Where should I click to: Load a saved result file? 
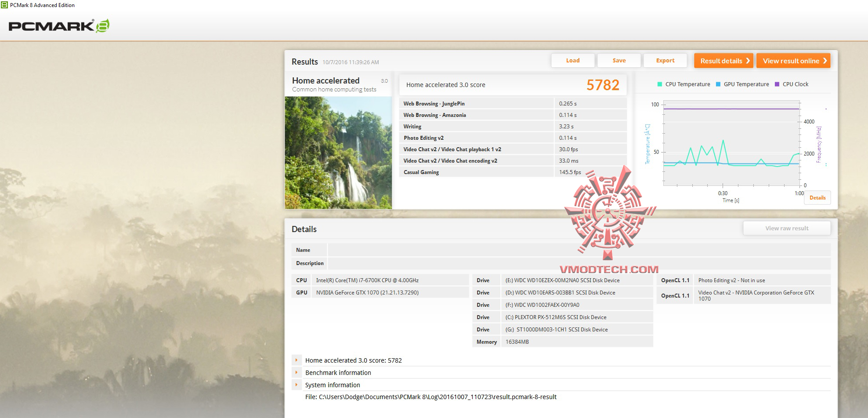(x=573, y=61)
